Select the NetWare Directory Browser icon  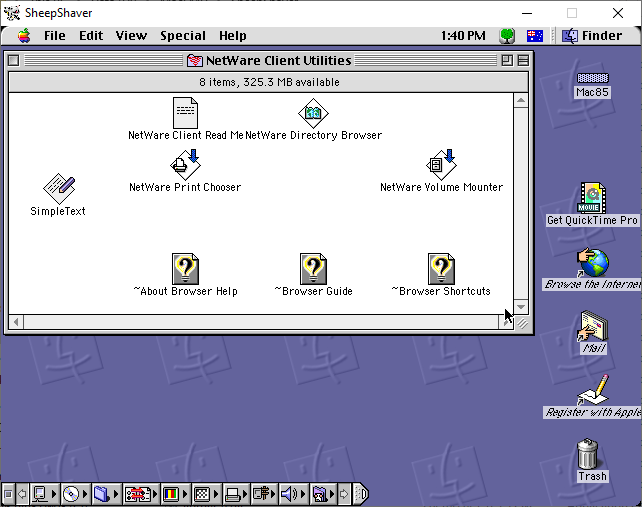[x=313, y=113]
